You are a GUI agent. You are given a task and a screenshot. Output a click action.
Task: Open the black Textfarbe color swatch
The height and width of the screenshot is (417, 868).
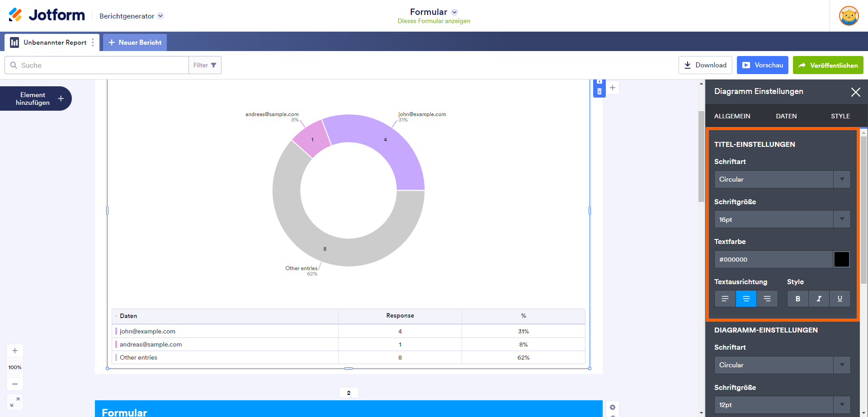(841, 259)
